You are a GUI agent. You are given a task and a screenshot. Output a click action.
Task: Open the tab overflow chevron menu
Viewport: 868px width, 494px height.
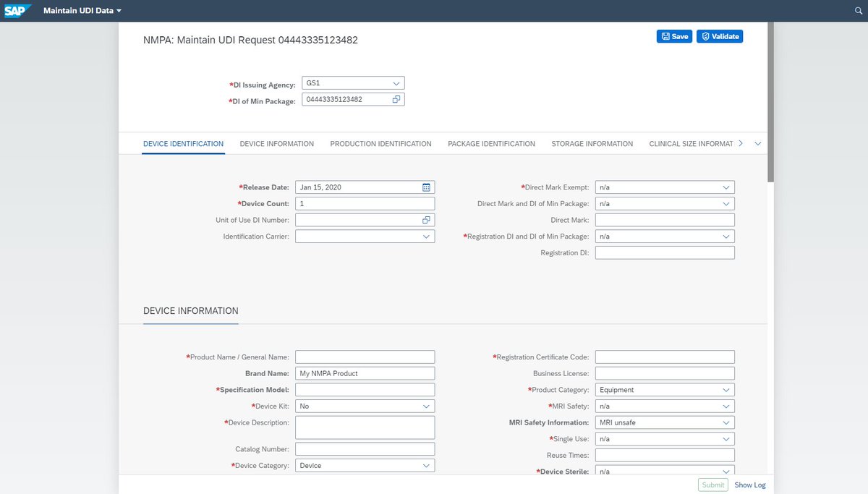tap(757, 144)
